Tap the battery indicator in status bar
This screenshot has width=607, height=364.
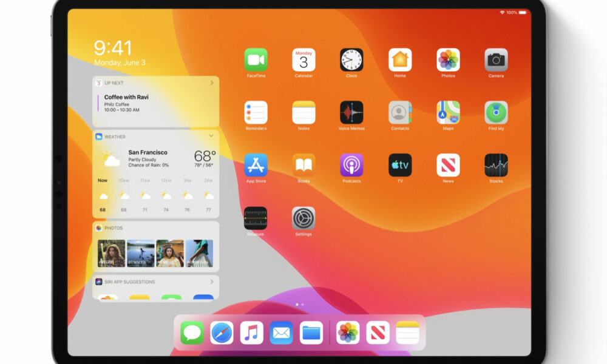click(x=522, y=12)
